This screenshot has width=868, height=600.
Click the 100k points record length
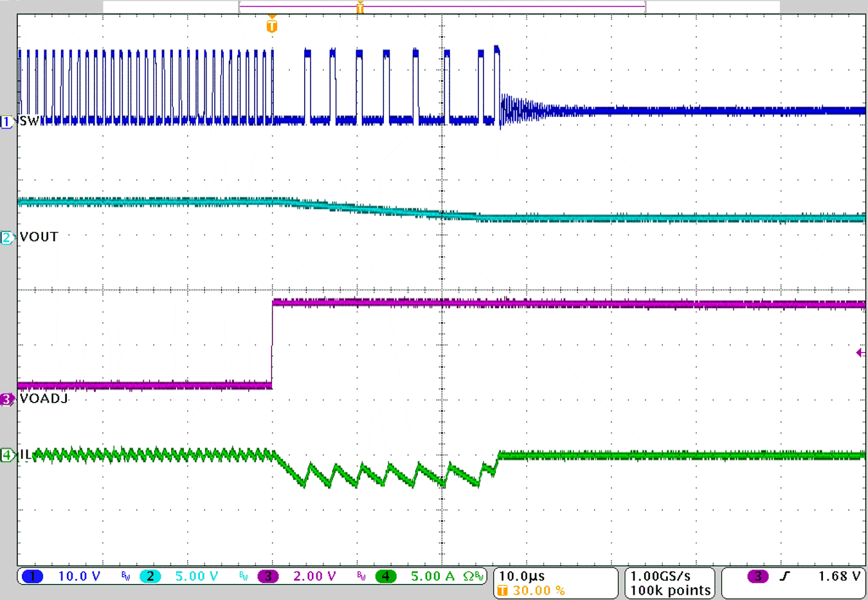(670, 590)
